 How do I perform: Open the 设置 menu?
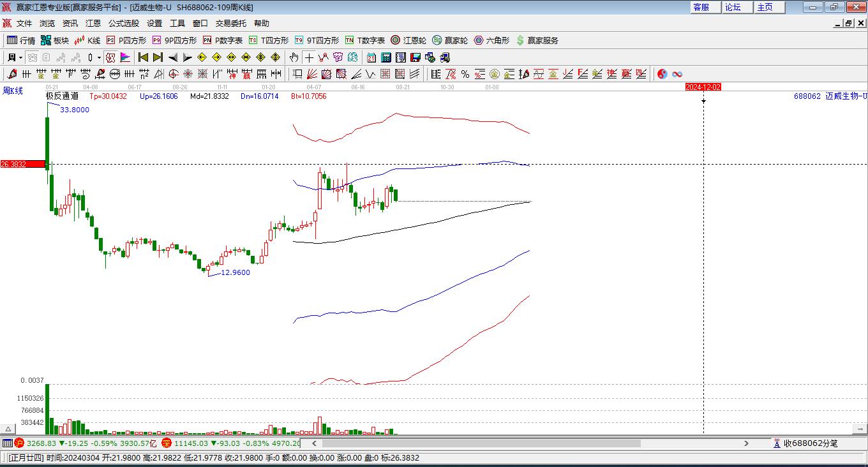pyautogui.click(x=154, y=23)
